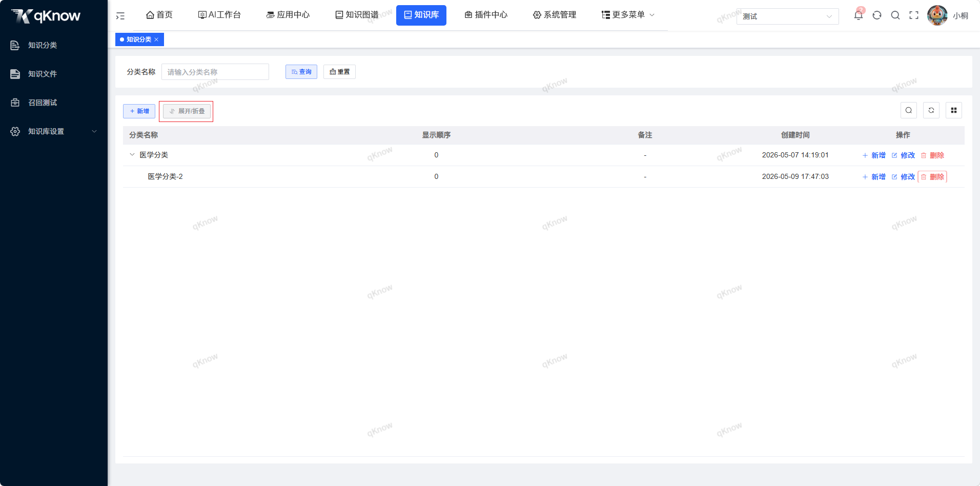This screenshot has height=486, width=980.
Task: Click the 小桐 username
Action: [961, 16]
